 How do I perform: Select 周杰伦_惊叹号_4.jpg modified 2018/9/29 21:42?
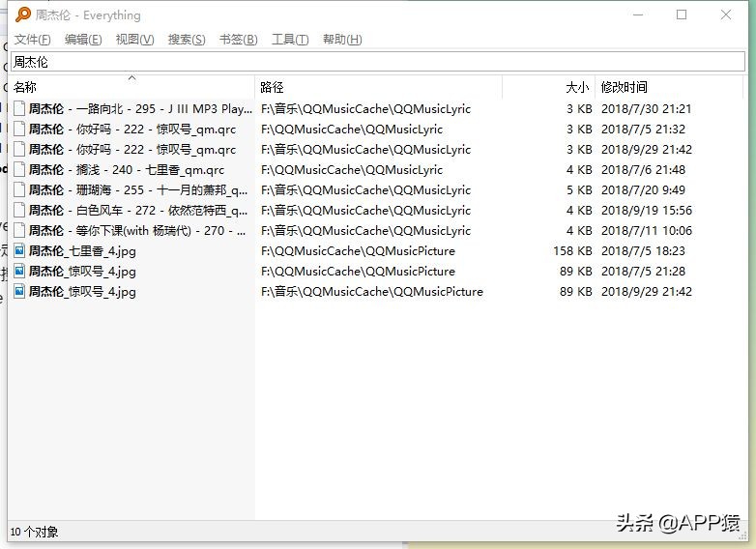(x=82, y=291)
